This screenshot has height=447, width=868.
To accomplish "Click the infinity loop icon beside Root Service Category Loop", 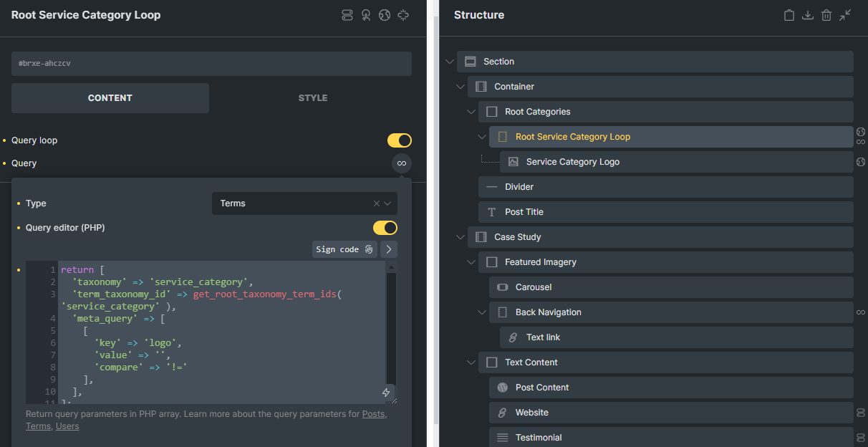I will 861,142.
